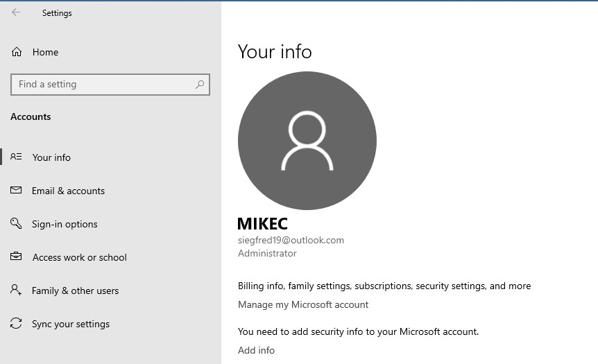Open Access work or school page
598x364 pixels.
[x=80, y=258]
